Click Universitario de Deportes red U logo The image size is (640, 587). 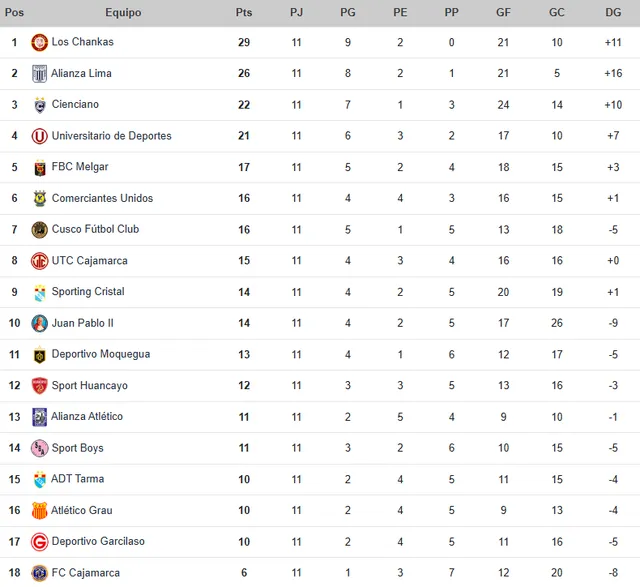click(40, 136)
